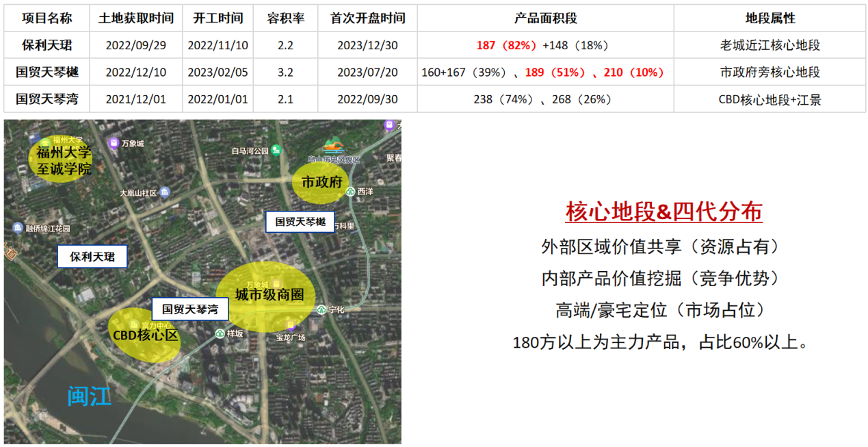Image resolution: width=868 pixels, height=447 pixels.
Task: Click the yellow 市政府 highlight ellipse
Action: pyautogui.click(x=321, y=183)
